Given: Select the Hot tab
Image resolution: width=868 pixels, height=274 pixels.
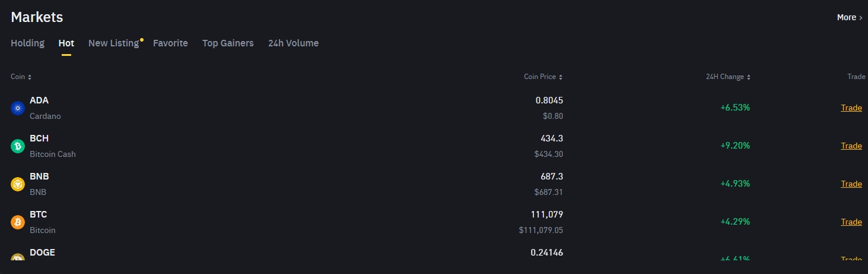Looking at the screenshot, I should [66, 43].
